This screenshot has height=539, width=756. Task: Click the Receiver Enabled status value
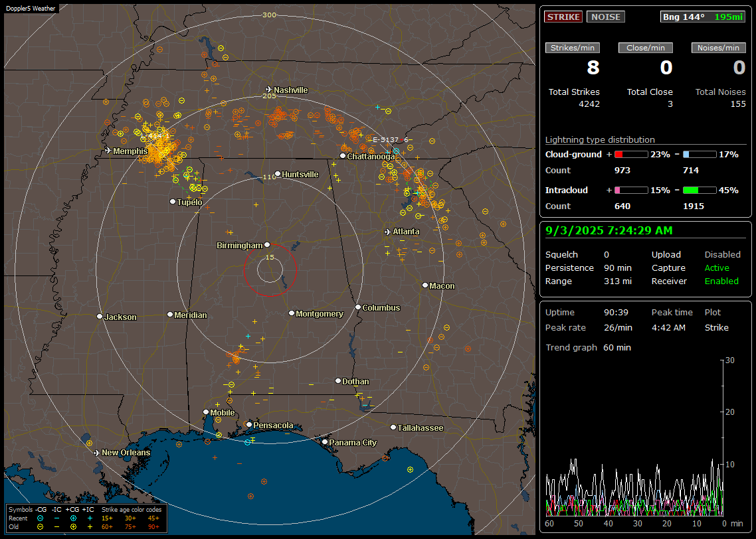click(721, 281)
